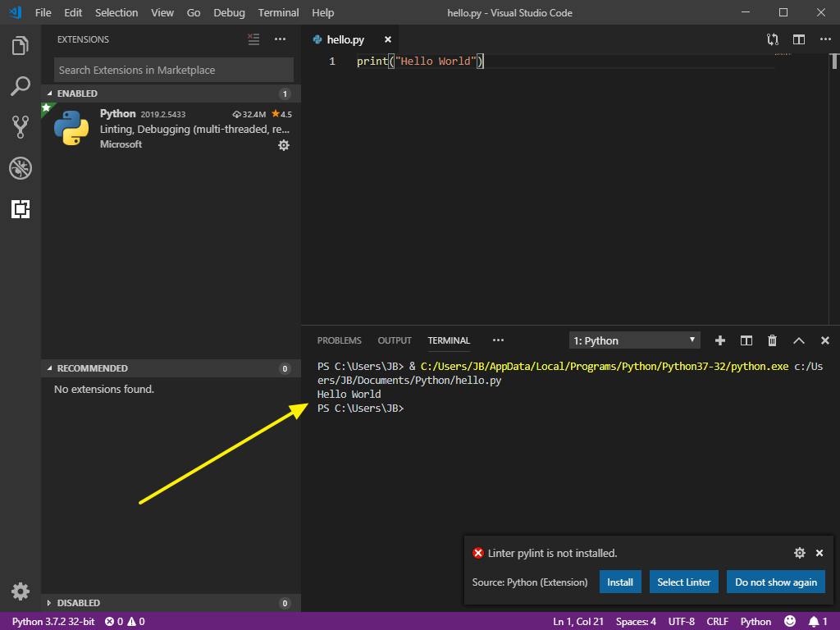The image size is (840, 630).
Task: Click Install to add pylint
Action: click(620, 581)
